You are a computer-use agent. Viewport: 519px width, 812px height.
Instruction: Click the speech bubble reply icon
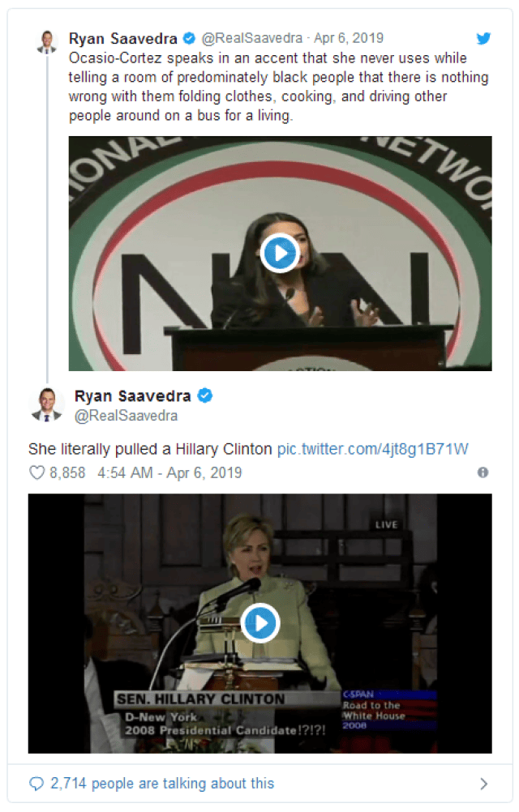36,784
